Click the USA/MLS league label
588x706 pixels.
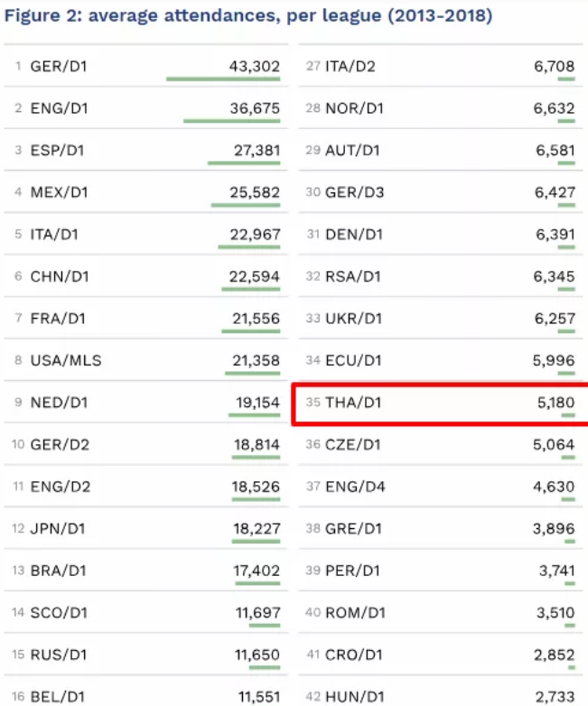[x=66, y=360]
